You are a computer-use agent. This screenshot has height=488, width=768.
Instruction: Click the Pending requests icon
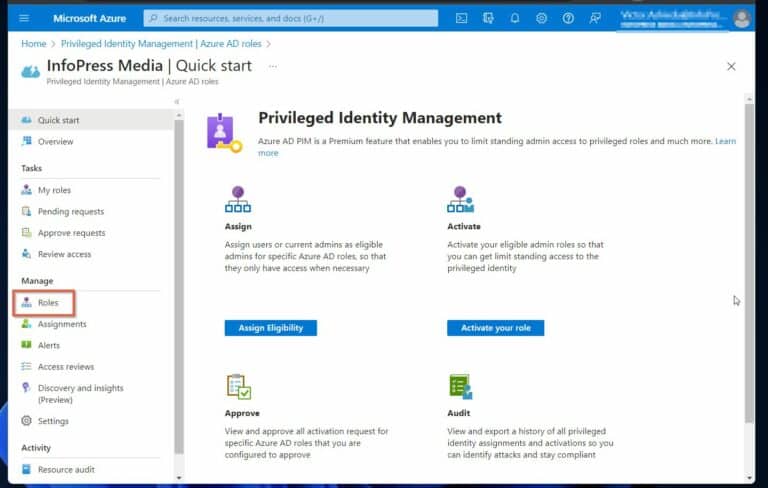click(x=26, y=211)
